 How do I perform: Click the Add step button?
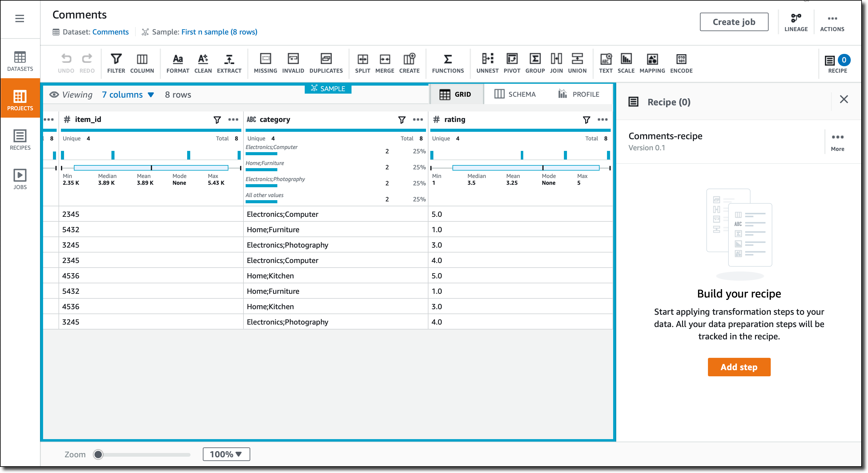739,367
